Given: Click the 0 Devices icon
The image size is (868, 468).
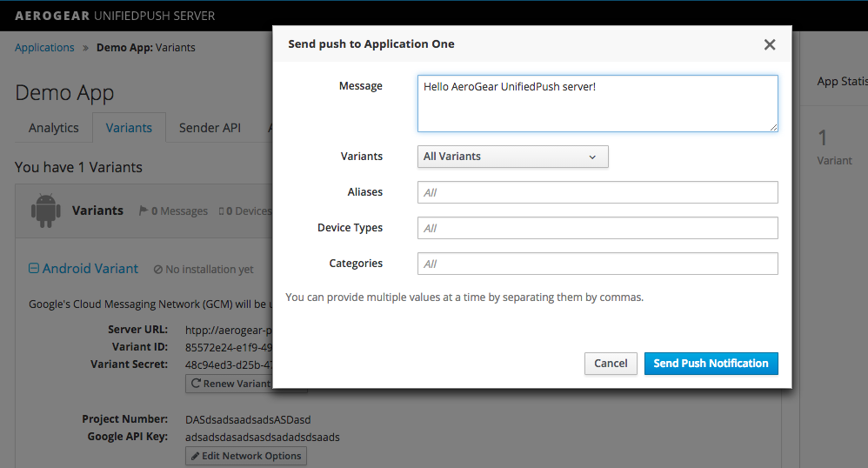Looking at the screenshot, I should pos(222,211).
